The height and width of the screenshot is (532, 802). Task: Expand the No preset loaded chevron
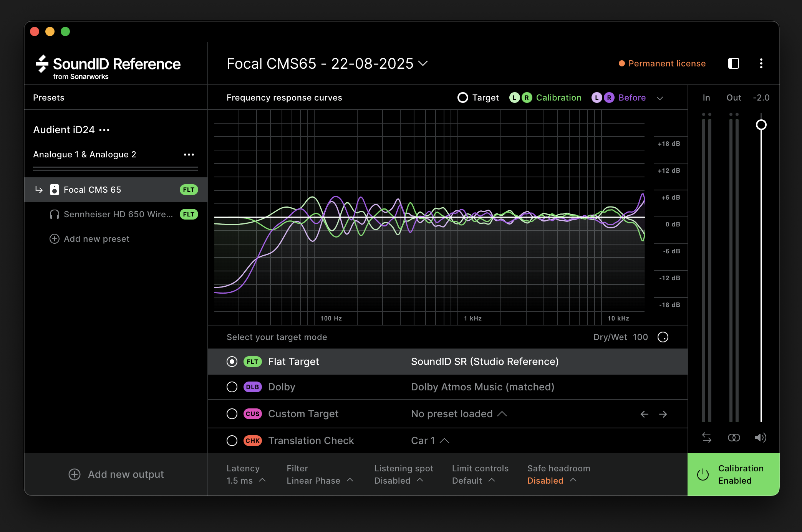click(x=502, y=414)
